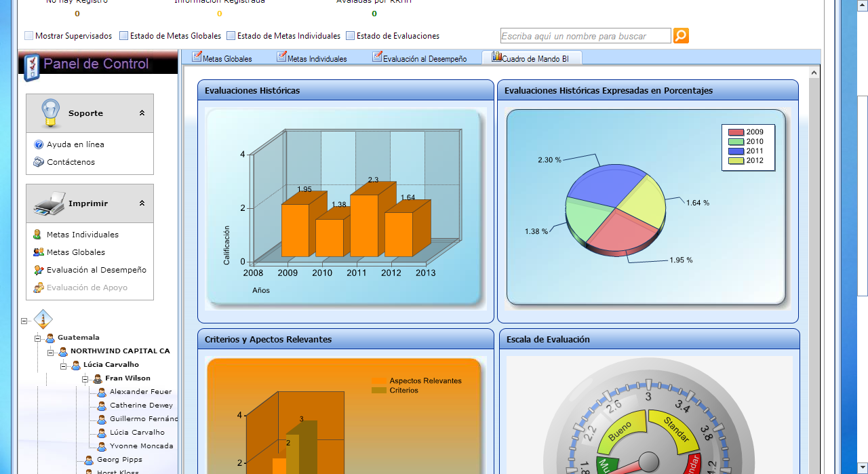Click the Panel de Control clipboard icon
This screenshot has height=474, width=868.
click(x=31, y=66)
